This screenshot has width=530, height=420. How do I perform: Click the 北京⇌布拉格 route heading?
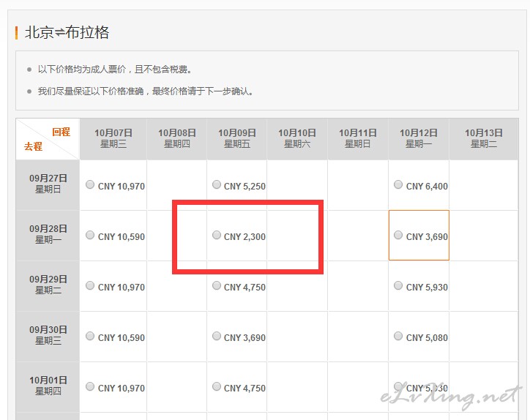[67, 33]
